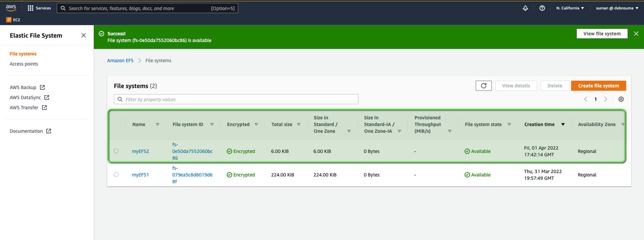
Task: Click the AWS logo home icon
Action: pyautogui.click(x=11, y=8)
